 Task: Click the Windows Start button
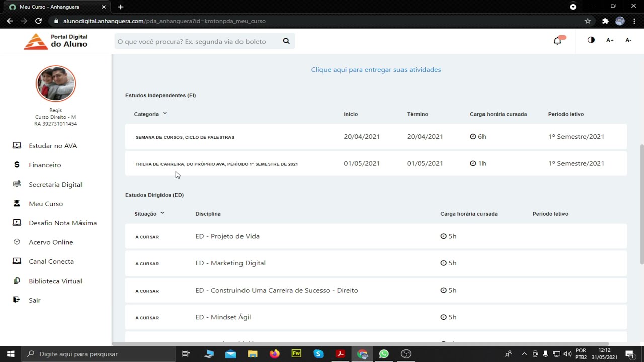tap(10, 354)
